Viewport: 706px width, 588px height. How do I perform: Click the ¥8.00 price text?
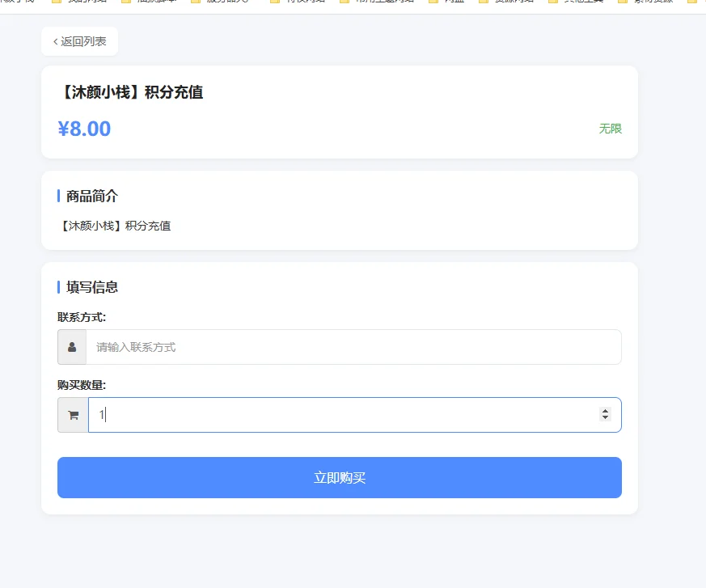tap(83, 129)
